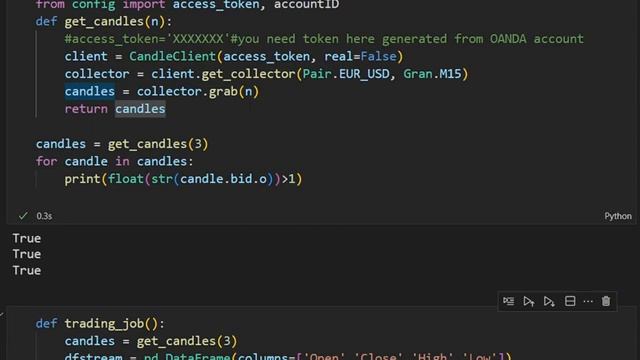Split cell using the toolbar icon
Viewport: 640px width, 360px height.
click(x=570, y=301)
